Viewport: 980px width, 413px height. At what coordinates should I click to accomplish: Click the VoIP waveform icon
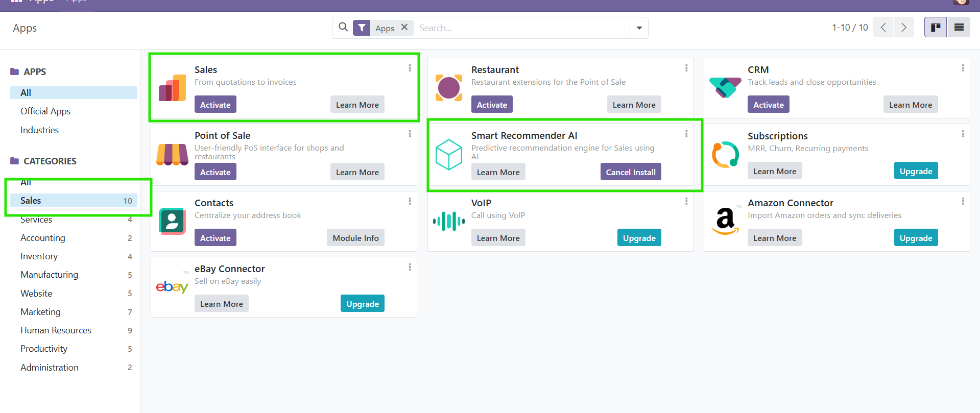pos(448,221)
